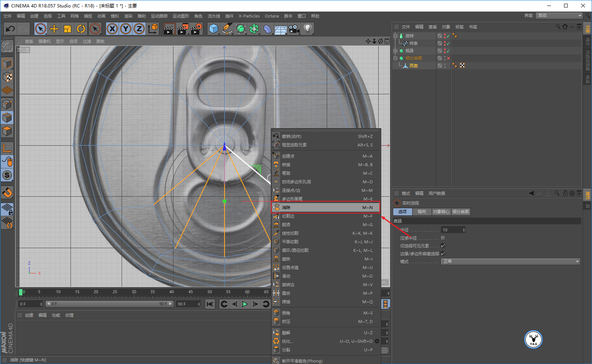Add a Cube primitive object
Image resolution: width=592 pixels, height=364 pixels.
(x=213, y=29)
